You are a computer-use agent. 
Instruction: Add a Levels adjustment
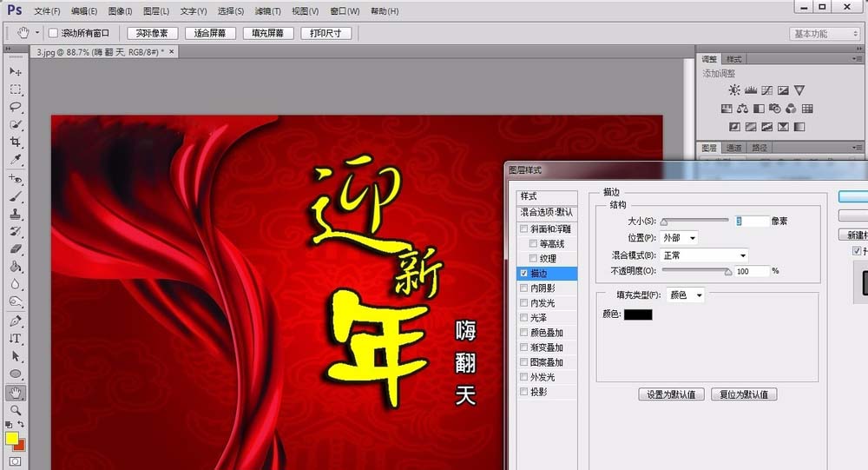coord(751,89)
